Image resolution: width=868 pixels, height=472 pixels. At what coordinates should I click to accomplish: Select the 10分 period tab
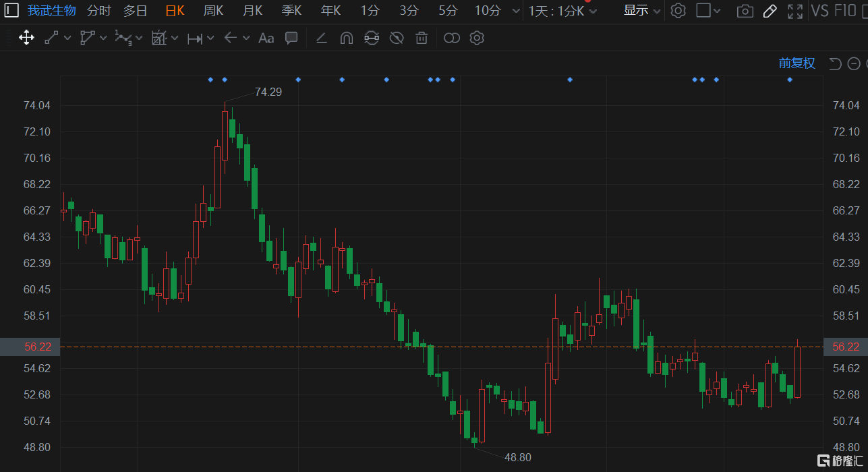pos(488,11)
